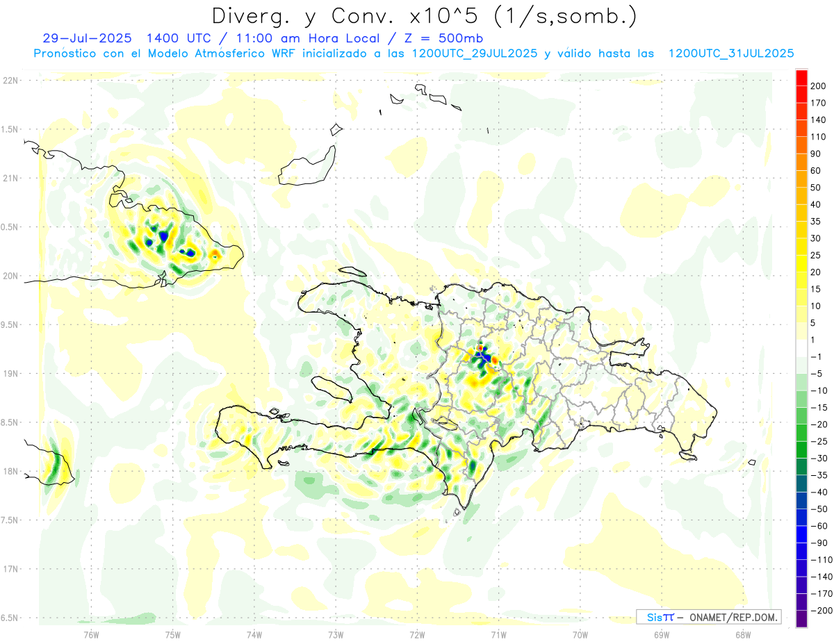Image resolution: width=834 pixels, height=644 pixels.
Task: Click the '-140' color scale value
Action: [821, 577]
